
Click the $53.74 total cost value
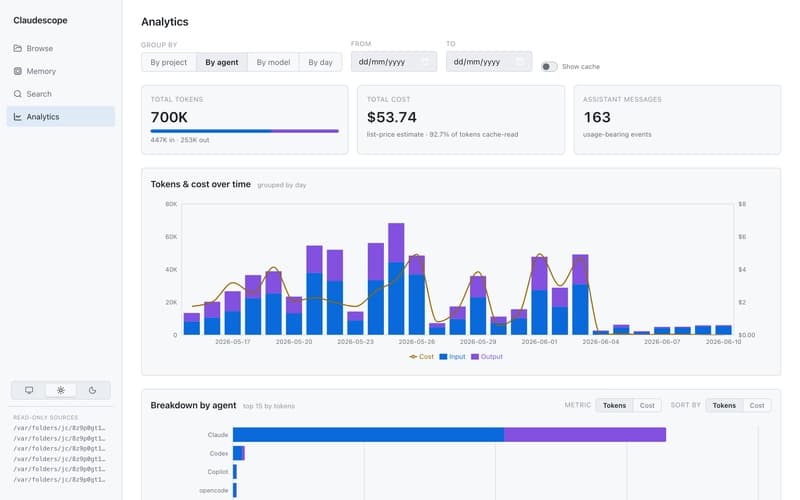click(x=392, y=117)
